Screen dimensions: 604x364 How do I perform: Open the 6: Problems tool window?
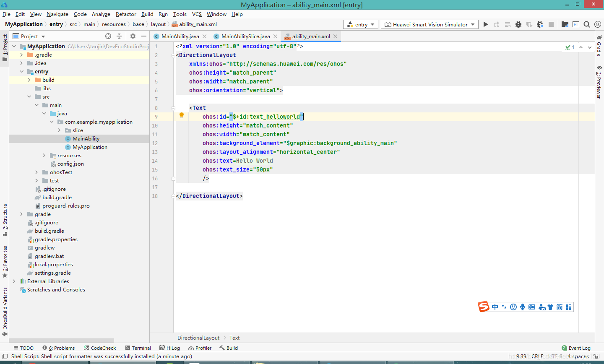click(x=58, y=348)
